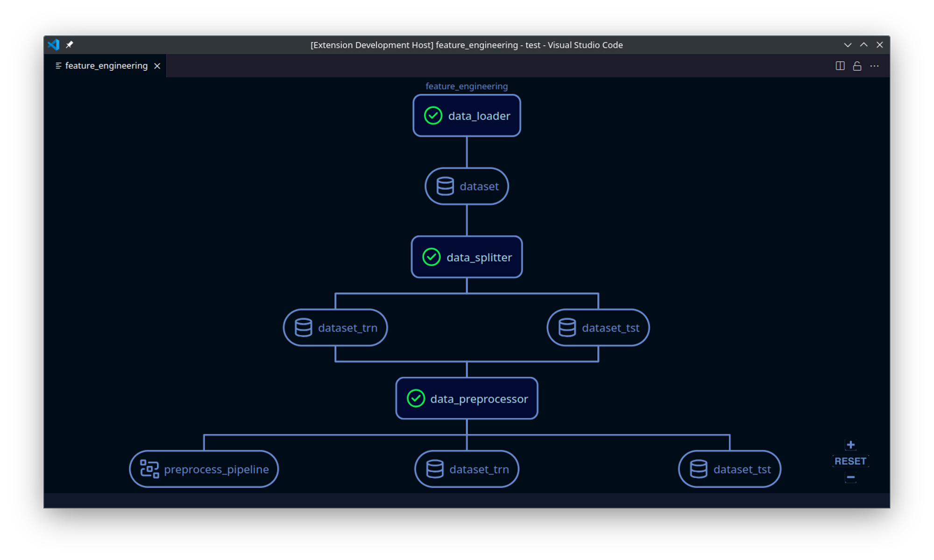Click database icon in upper dataset_trn node
Image resolution: width=934 pixels, height=560 pixels.
303,327
